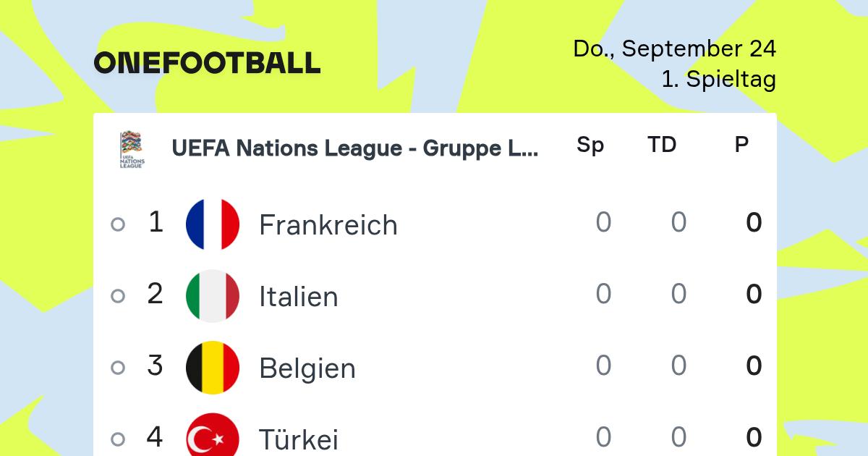Click the status circle beside Frankreich rank
The image size is (868, 456).
click(x=118, y=224)
